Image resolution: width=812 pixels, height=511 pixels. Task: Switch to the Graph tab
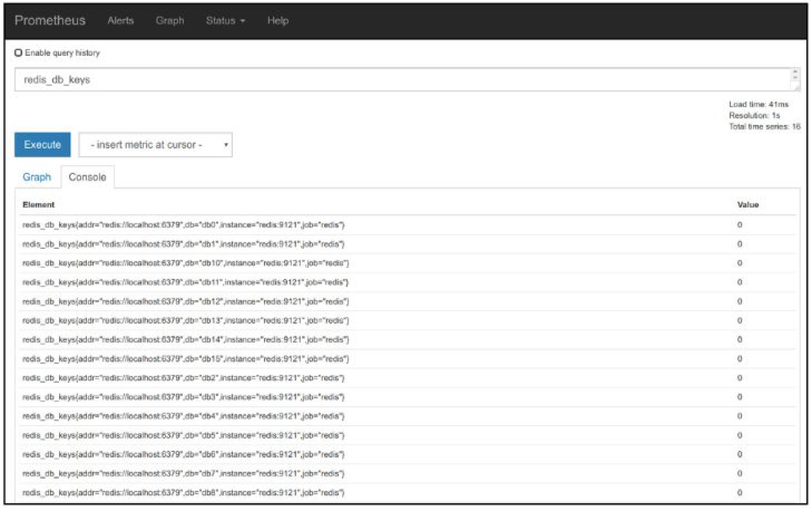pos(37,177)
